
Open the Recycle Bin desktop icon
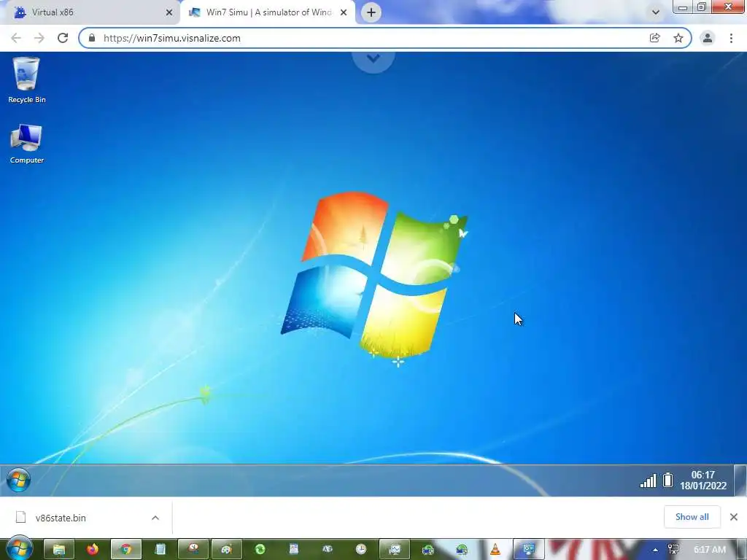[x=27, y=80]
